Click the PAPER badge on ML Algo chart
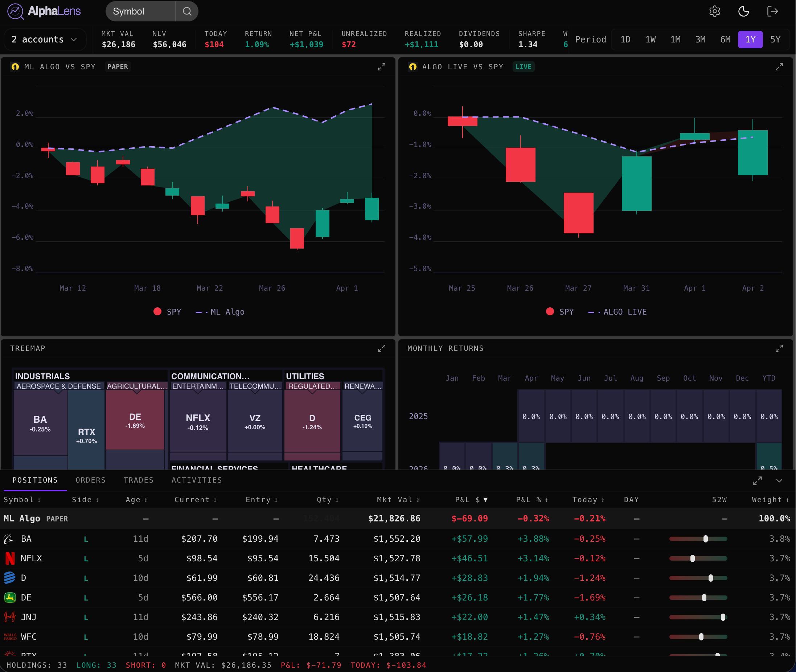796x672 pixels. coord(118,67)
